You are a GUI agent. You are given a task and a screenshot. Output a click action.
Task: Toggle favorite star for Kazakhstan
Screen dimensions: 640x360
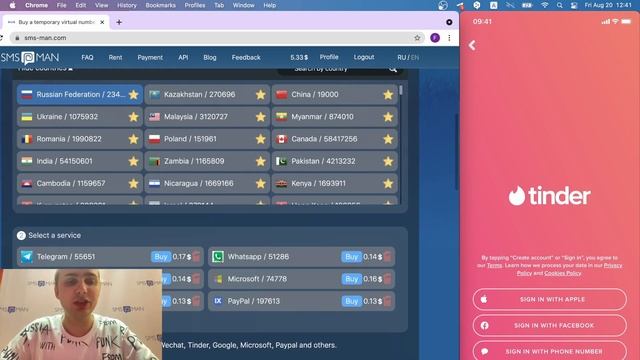point(260,95)
